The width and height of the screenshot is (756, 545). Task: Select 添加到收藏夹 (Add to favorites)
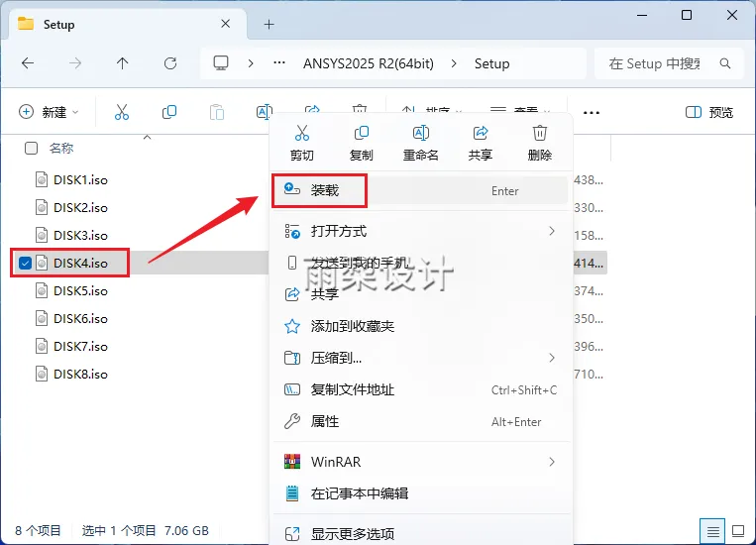[x=420, y=326]
